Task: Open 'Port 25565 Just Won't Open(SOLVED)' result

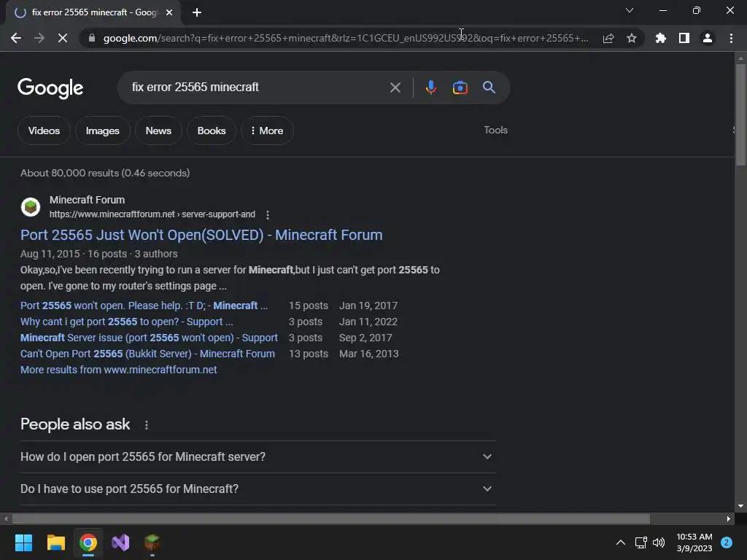Action: (201, 235)
